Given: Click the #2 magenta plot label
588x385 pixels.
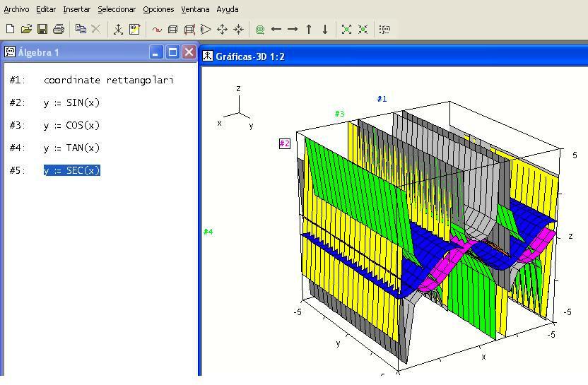Looking at the screenshot, I should pyautogui.click(x=285, y=143).
